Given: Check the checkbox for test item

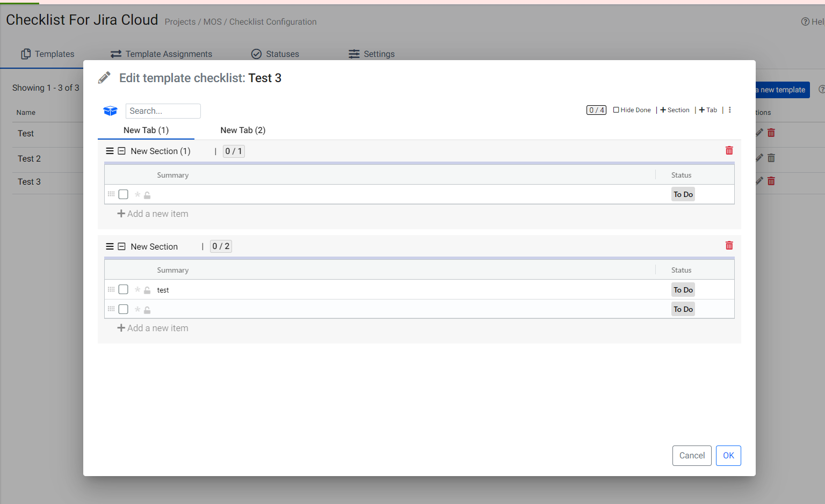Looking at the screenshot, I should 124,290.
